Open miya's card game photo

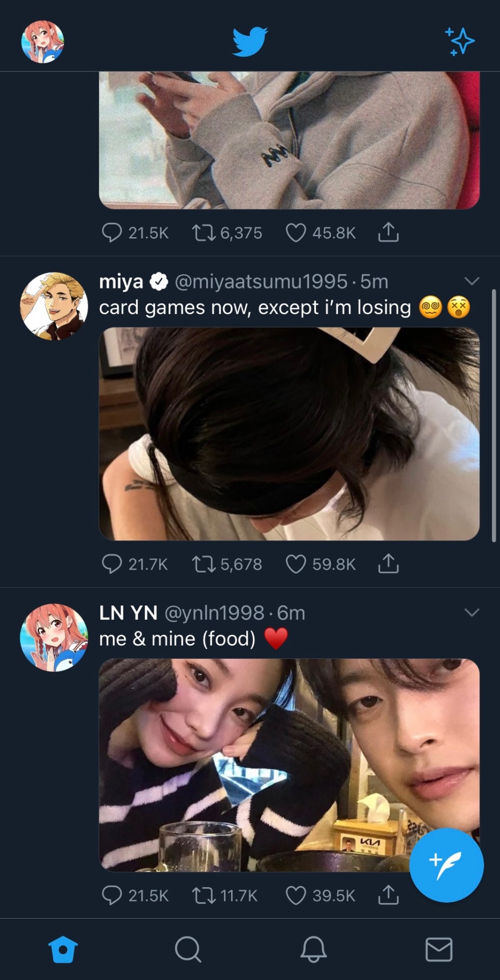[x=289, y=434]
